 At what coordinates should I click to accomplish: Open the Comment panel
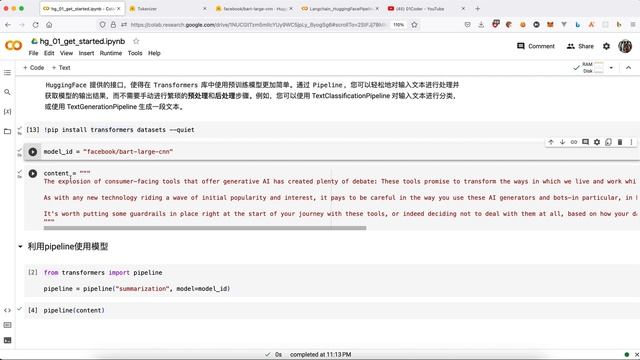(536, 46)
